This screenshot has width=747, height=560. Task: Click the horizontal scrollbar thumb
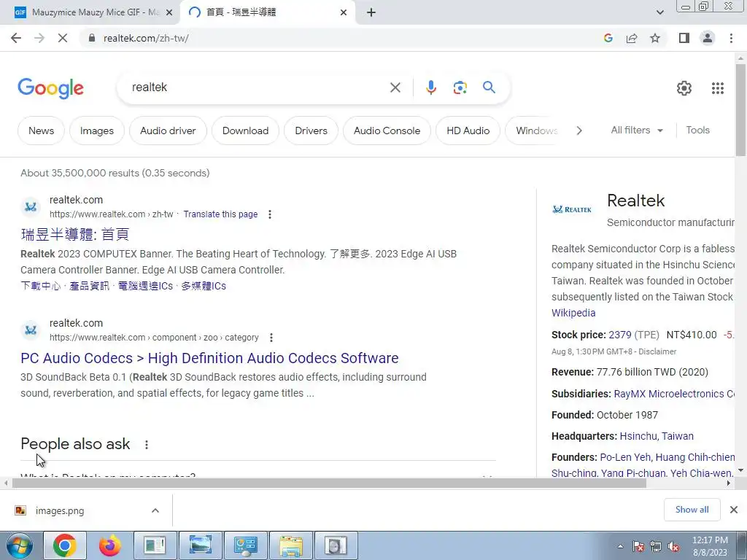tap(329, 483)
